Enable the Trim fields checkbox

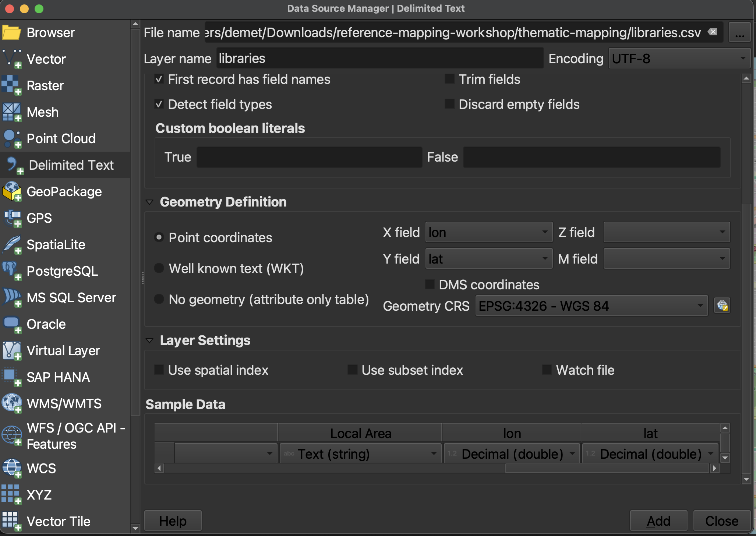449,79
